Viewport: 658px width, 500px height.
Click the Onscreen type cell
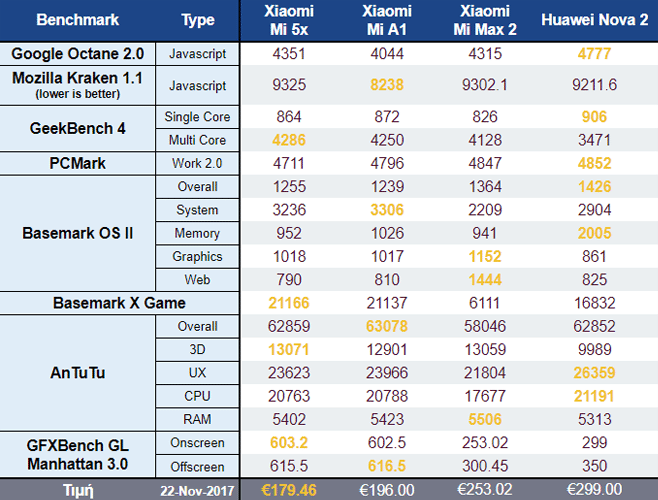click(x=197, y=443)
